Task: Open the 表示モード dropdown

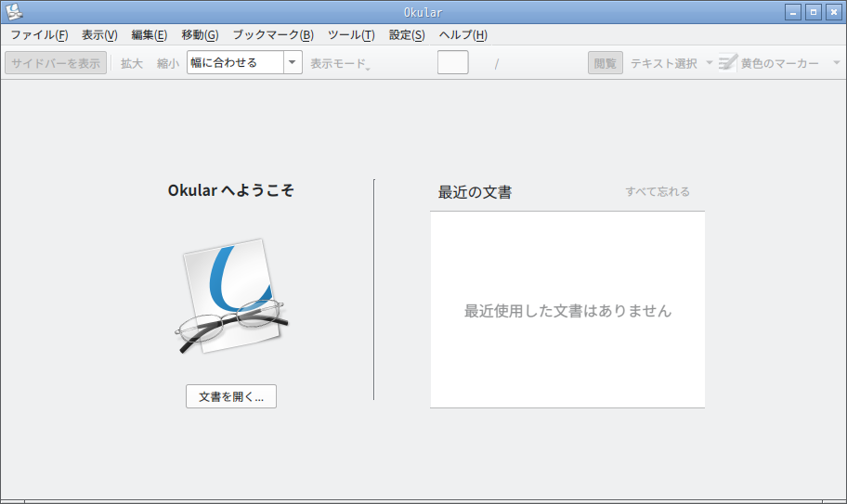Action: pyautogui.click(x=340, y=63)
